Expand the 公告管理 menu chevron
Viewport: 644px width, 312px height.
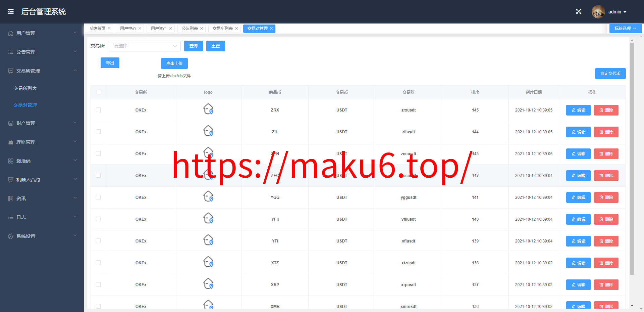coord(75,51)
